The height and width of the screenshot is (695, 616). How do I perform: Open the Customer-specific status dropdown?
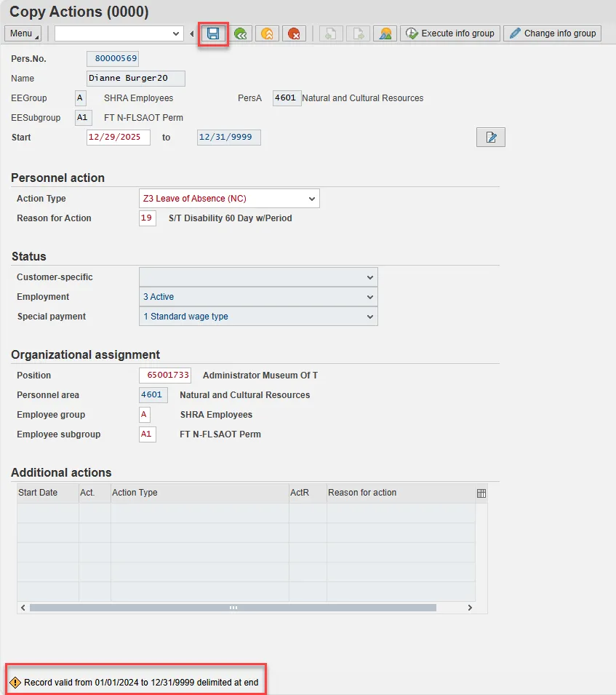370,277
